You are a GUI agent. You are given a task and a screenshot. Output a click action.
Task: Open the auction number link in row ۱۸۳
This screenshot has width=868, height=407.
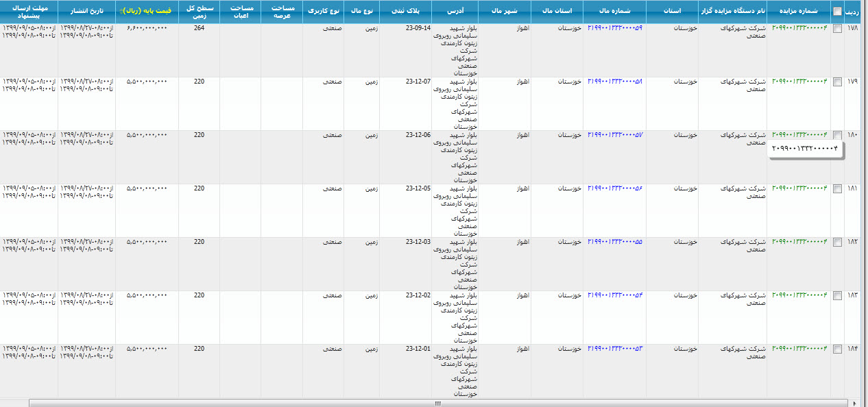(799, 295)
